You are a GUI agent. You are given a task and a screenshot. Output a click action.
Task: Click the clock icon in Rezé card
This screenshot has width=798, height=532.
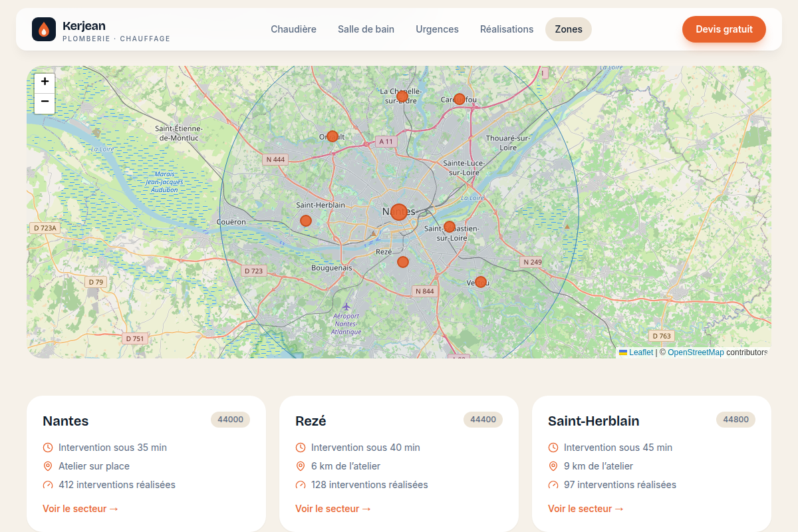301,448
